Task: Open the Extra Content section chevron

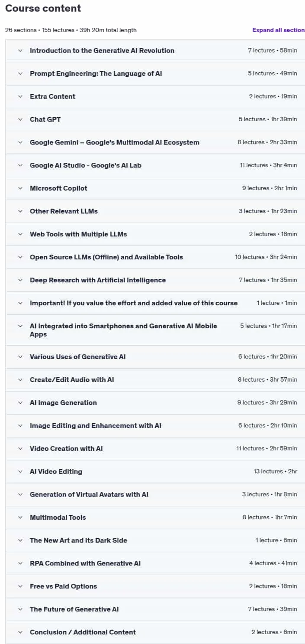Action: (20, 97)
